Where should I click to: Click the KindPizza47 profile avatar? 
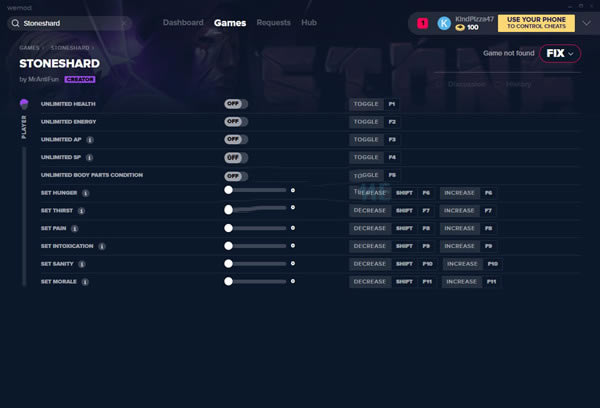[x=444, y=23]
